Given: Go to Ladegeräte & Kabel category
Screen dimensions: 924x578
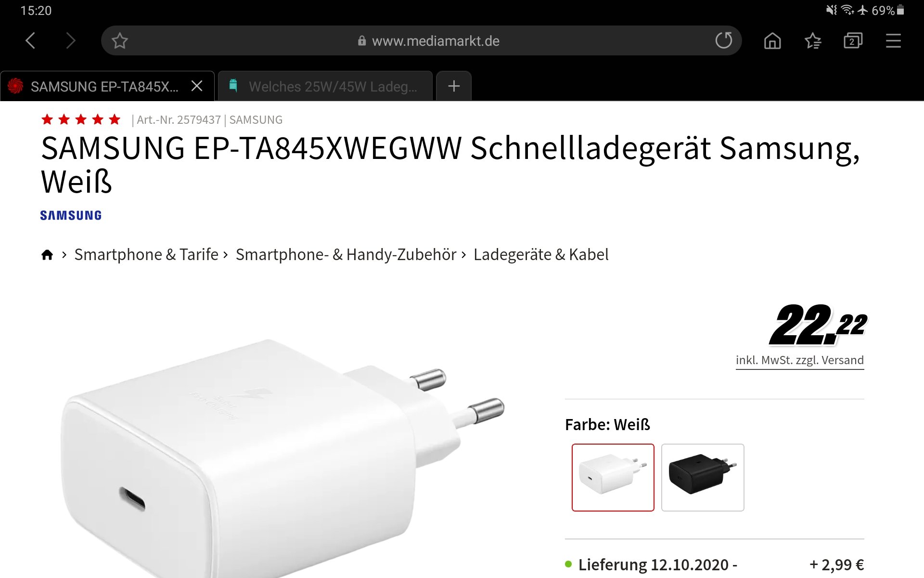Looking at the screenshot, I should (x=541, y=254).
